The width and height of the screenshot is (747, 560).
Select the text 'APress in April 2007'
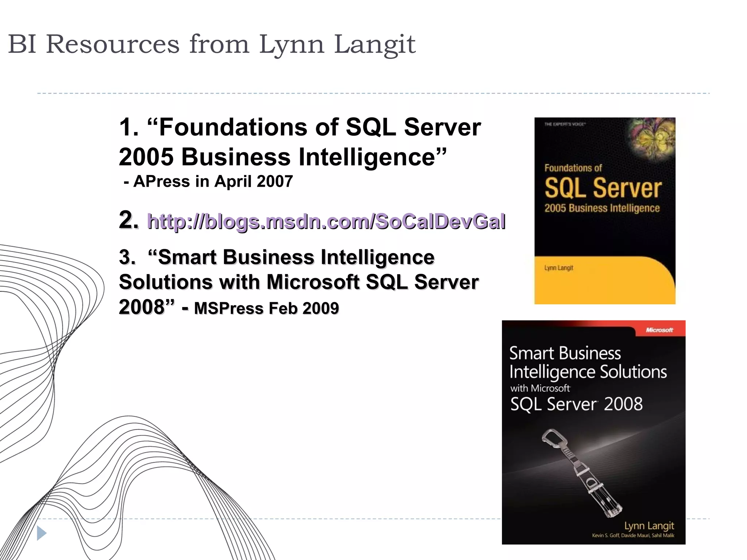coord(213,181)
